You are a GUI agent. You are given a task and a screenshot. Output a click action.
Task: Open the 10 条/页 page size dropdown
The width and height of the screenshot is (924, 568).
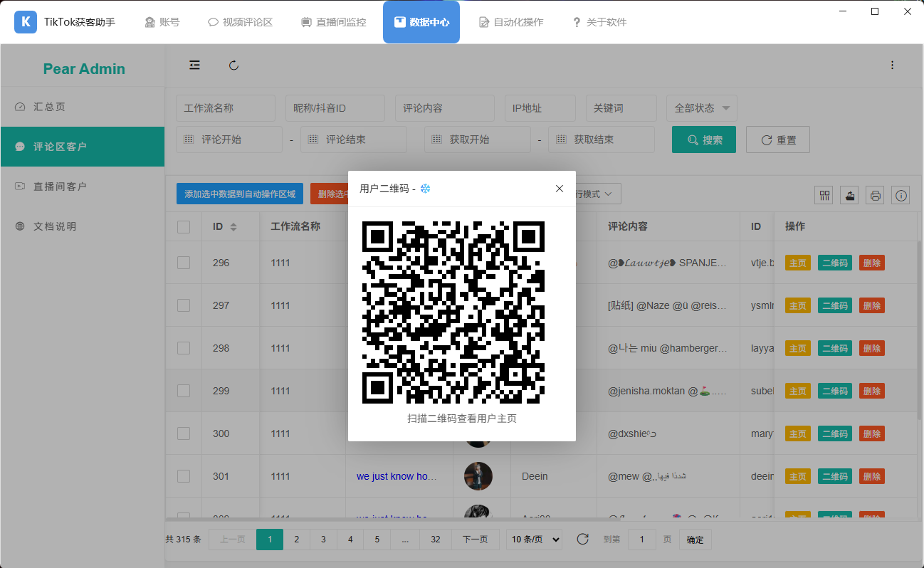pyautogui.click(x=534, y=540)
